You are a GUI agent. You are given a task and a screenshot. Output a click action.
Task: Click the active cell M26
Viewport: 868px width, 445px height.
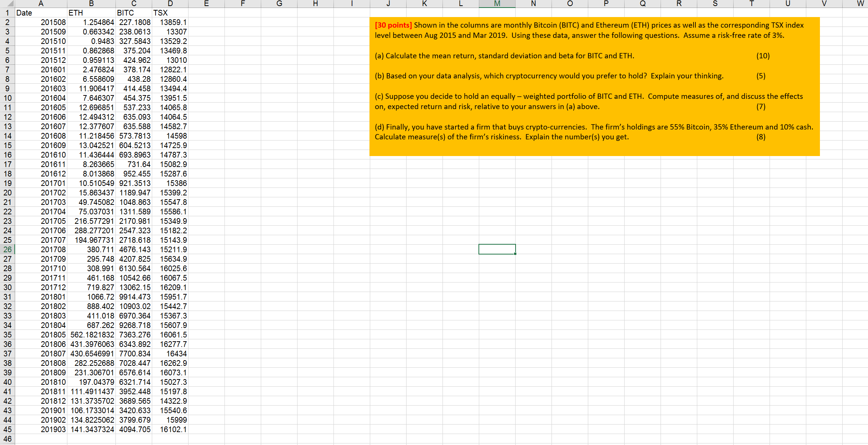497,249
